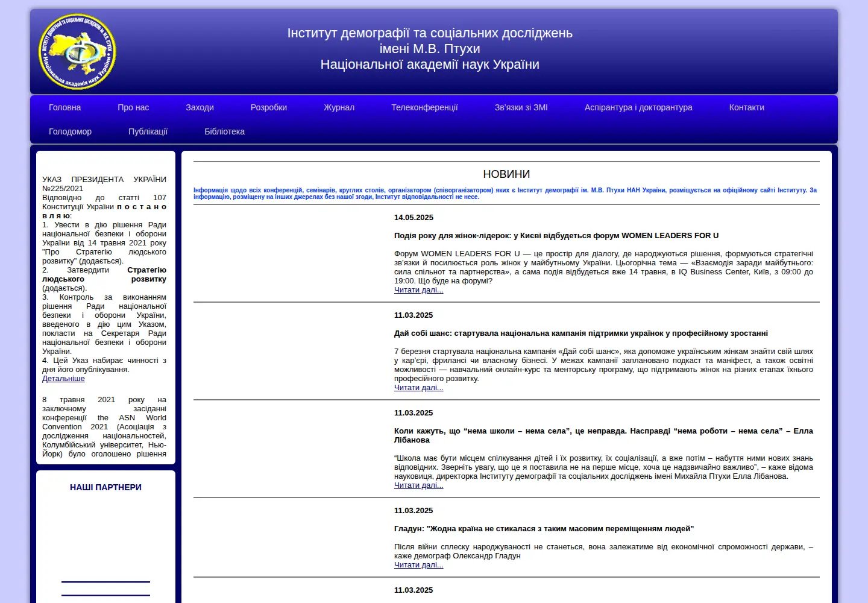Follow the Детальніше link in sidebar

coord(63,379)
